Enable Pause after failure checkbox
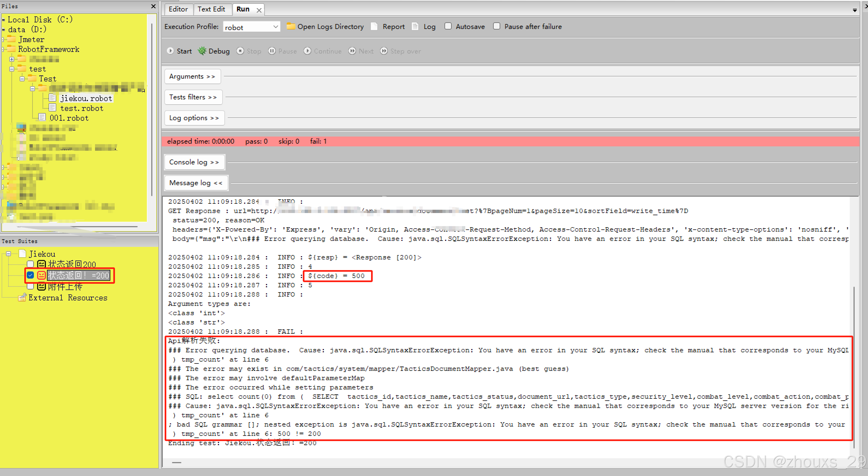Viewport: 868px width, 476px height. pos(496,26)
